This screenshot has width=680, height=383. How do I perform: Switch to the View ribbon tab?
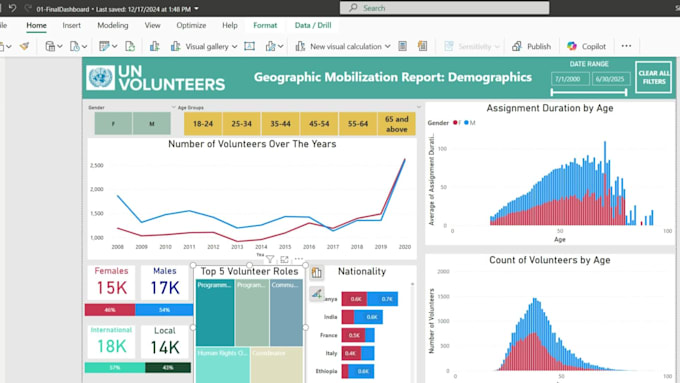152,25
